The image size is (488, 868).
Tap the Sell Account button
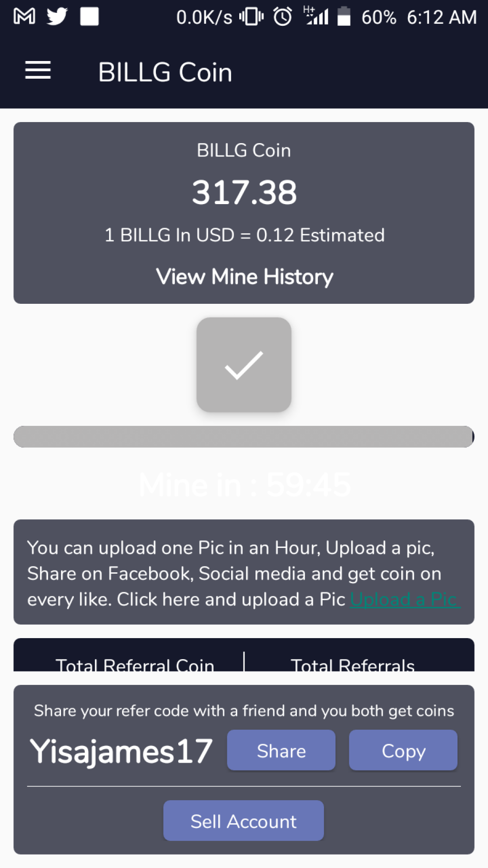click(x=244, y=821)
